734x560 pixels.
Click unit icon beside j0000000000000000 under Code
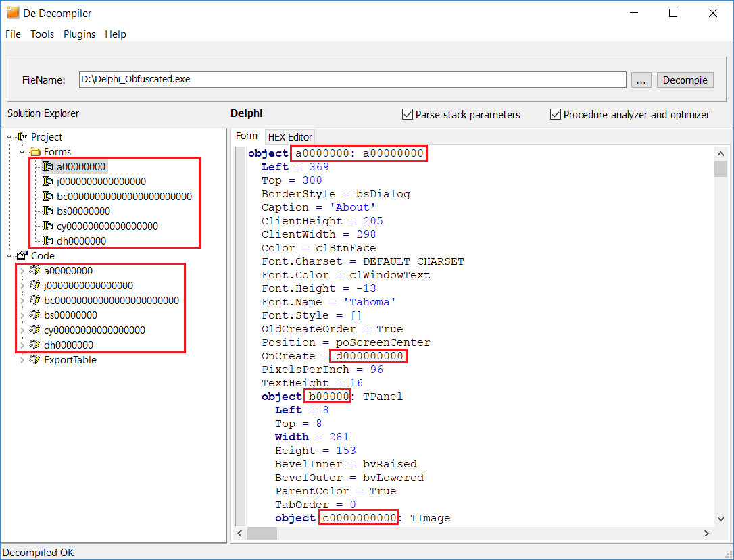35,285
